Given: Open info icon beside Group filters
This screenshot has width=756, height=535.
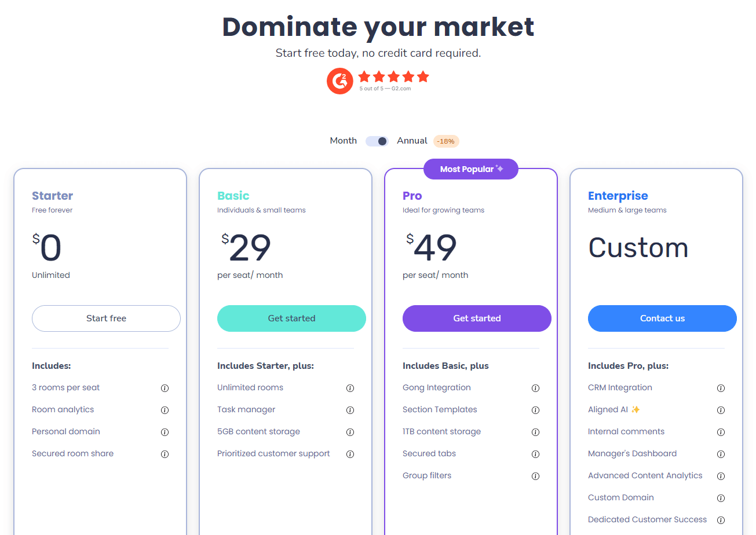Looking at the screenshot, I should point(535,476).
